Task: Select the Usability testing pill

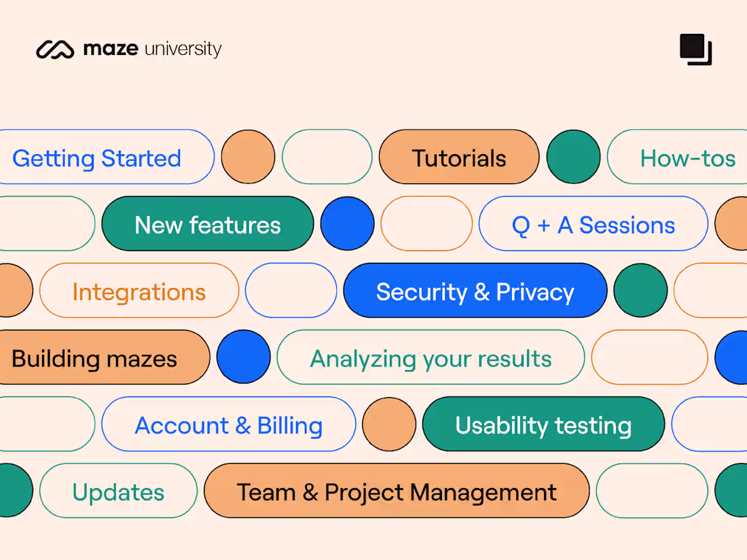Action: point(543,425)
